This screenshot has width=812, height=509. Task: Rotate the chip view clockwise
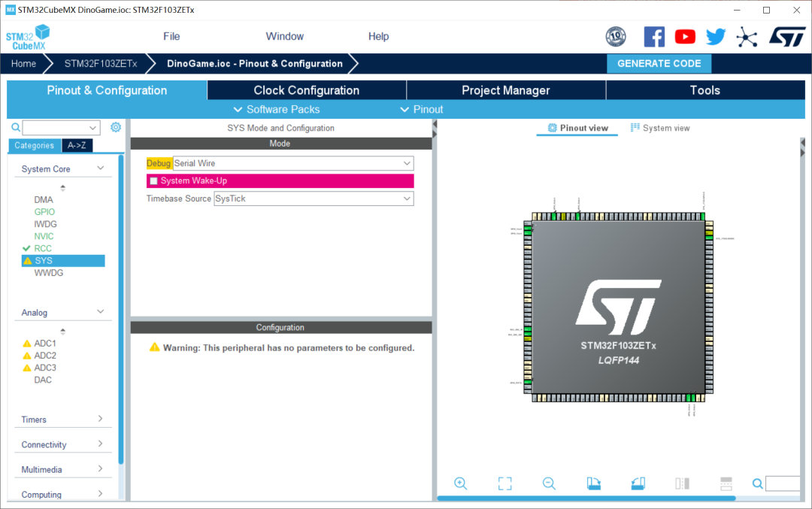tap(594, 483)
